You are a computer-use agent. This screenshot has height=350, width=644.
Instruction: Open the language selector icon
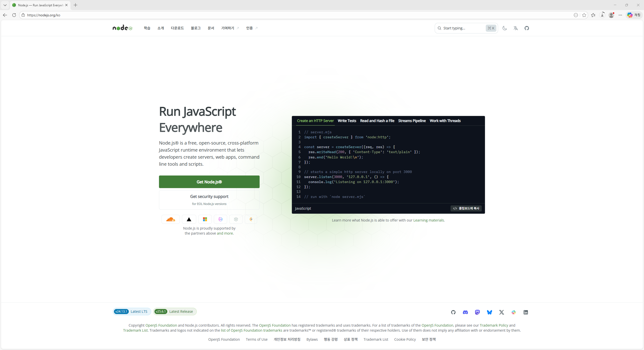(515, 28)
